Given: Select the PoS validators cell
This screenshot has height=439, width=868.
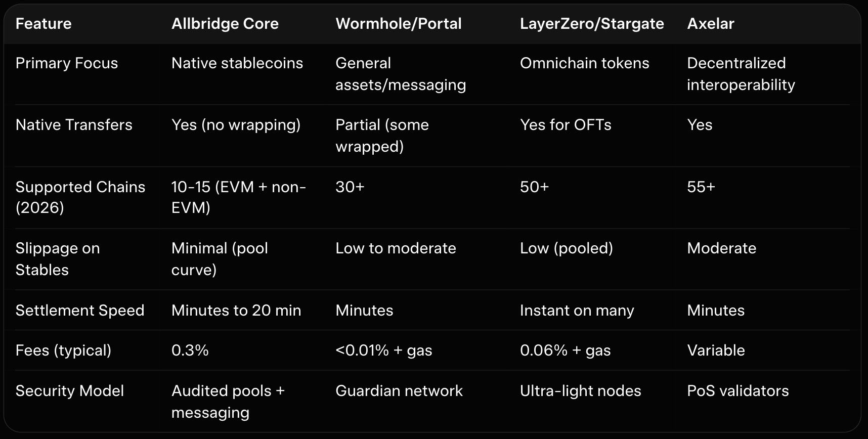Looking at the screenshot, I should [x=737, y=391].
